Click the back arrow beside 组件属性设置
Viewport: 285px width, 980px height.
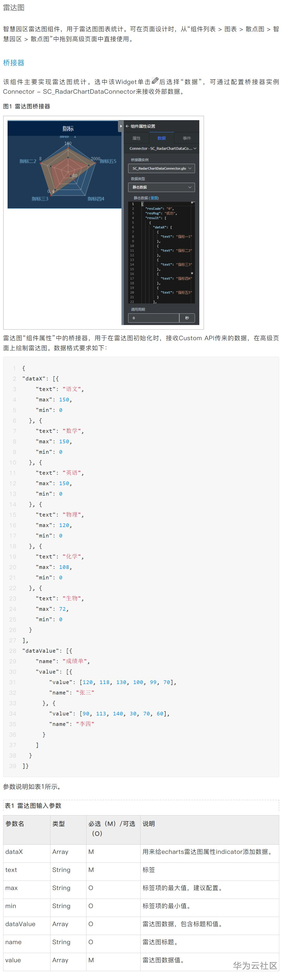click(127, 126)
